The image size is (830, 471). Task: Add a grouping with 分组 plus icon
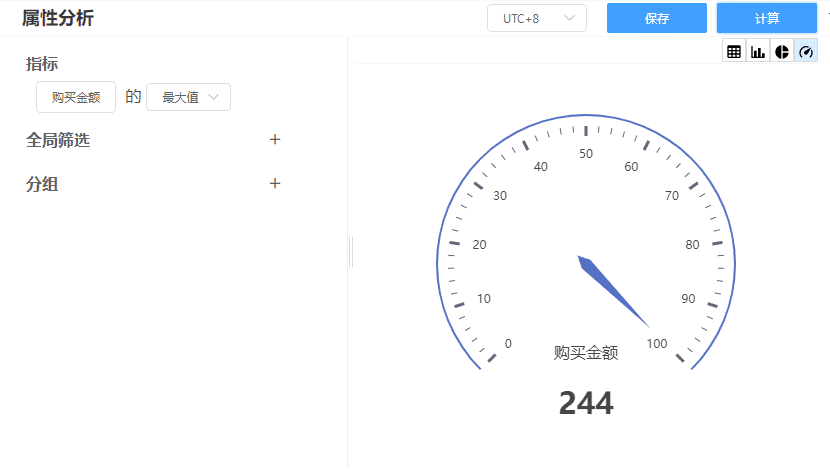tap(275, 184)
